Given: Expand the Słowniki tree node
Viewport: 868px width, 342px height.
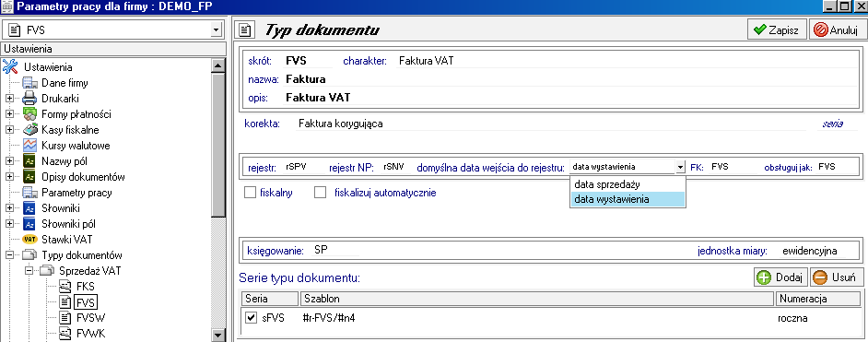Looking at the screenshot, I should pyautogui.click(x=10, y=208).
